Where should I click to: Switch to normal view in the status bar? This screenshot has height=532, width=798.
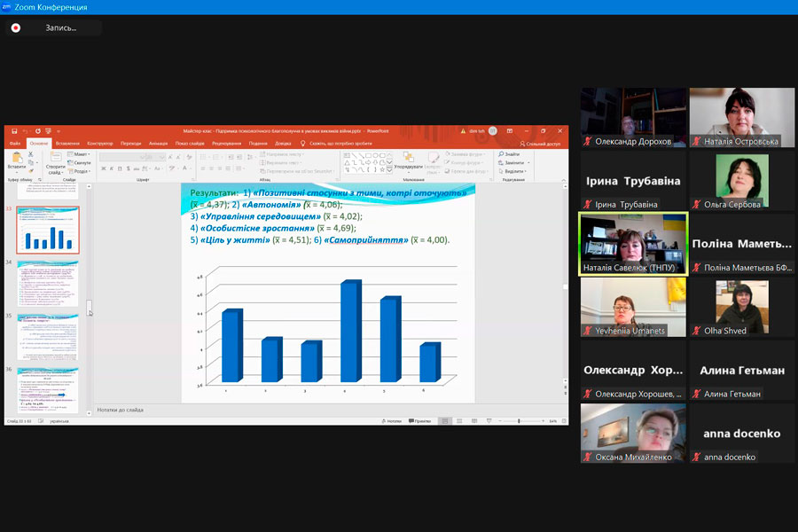tap(445, 421)
